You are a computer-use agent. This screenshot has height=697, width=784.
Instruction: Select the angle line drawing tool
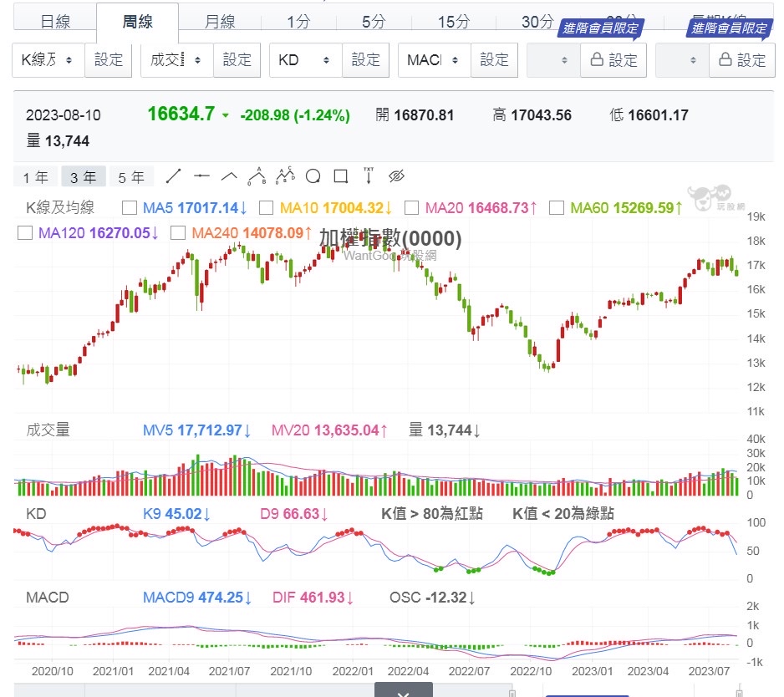click(229, 176)
